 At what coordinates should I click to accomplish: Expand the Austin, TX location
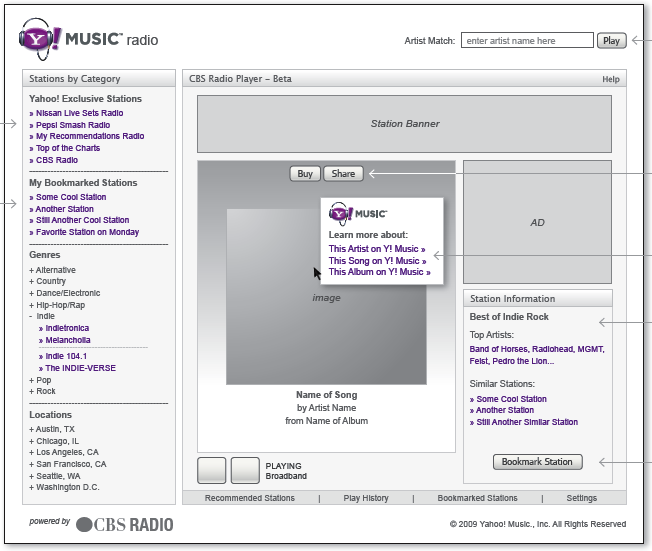pos(55,429)
